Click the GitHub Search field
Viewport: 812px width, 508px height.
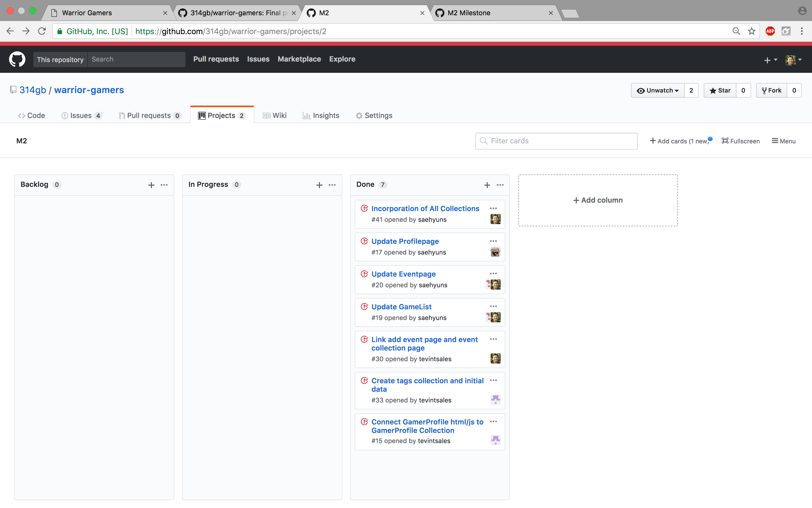point(136,59)
